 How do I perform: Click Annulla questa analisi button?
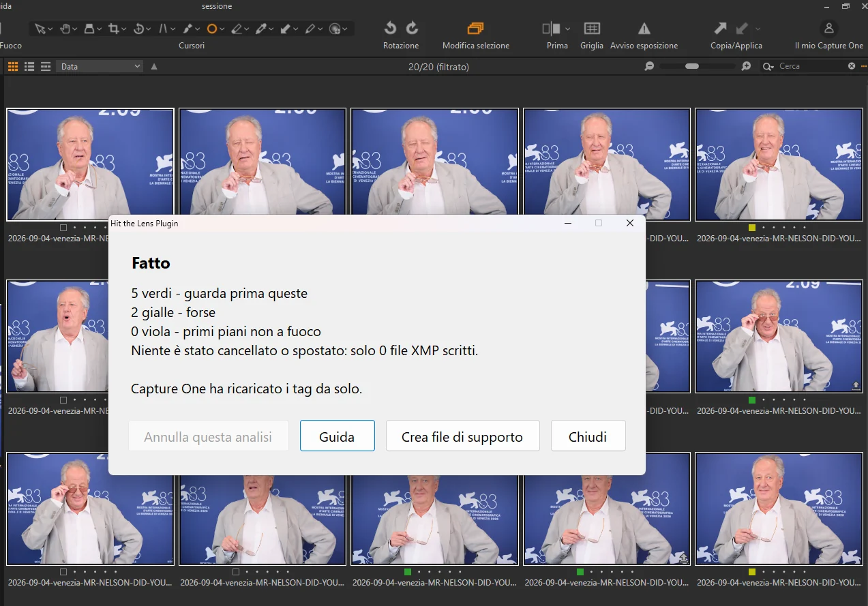[208, 436]
